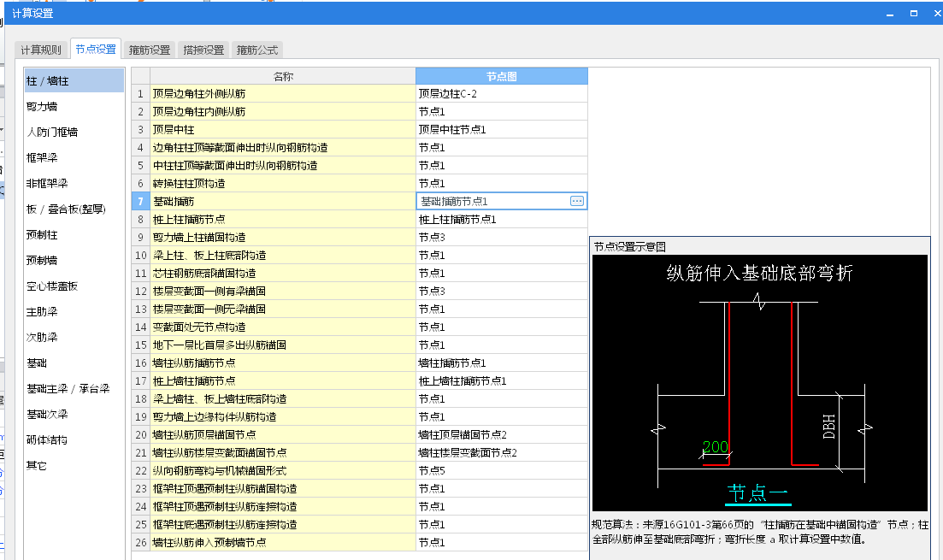
Task: Select 其它 category
Action: coord(74,466)
